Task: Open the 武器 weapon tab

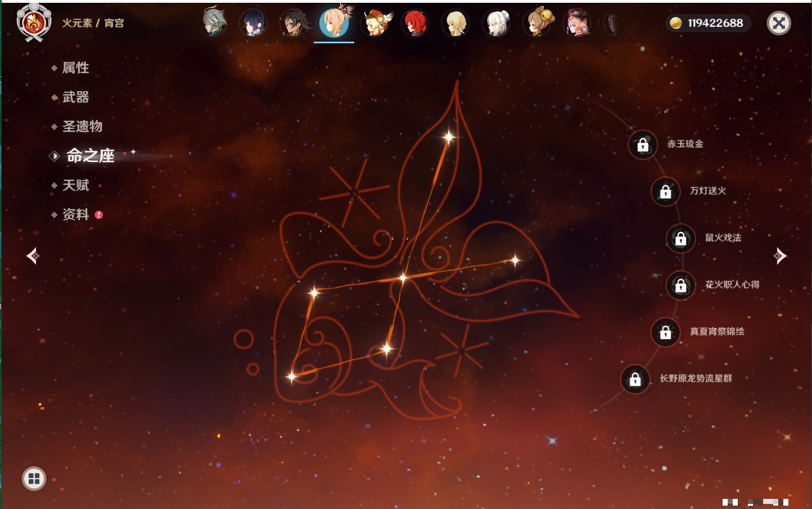Action: pyautogui.click(x=75, y=97)
